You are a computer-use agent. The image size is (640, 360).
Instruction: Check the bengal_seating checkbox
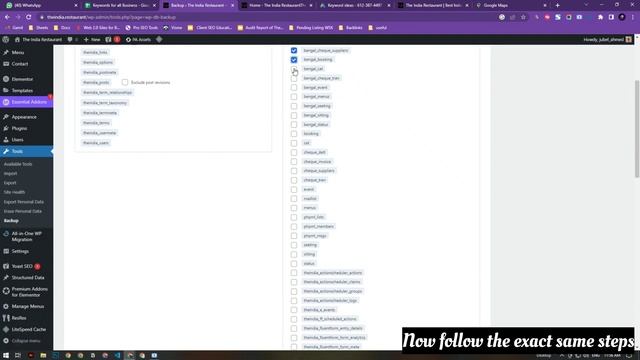tap(294, 106)
